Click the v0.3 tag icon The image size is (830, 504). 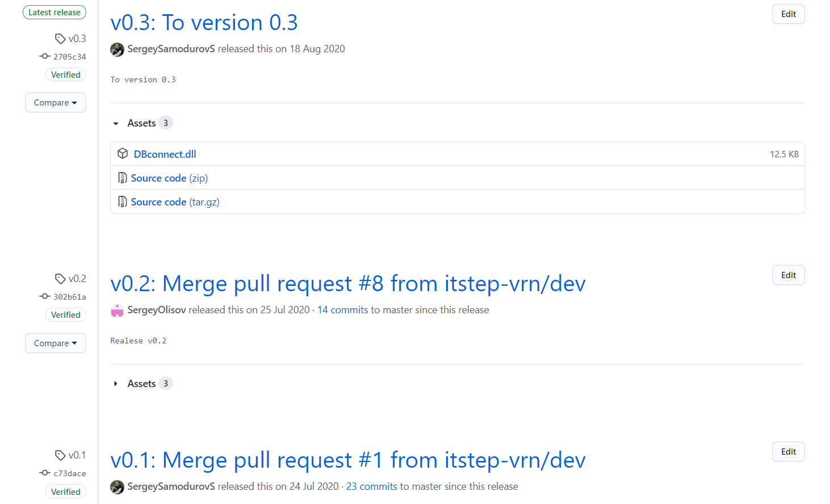60,39
